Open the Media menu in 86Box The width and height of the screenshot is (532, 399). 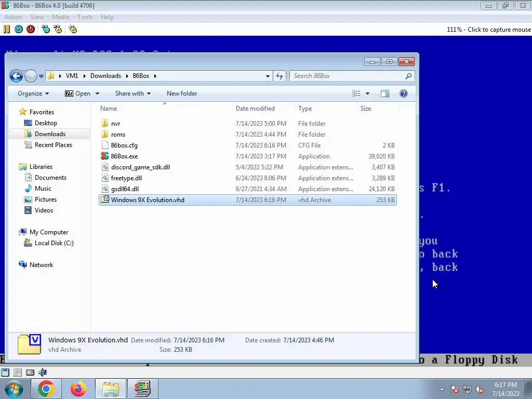pyautogui.click(x=60, y=17)
